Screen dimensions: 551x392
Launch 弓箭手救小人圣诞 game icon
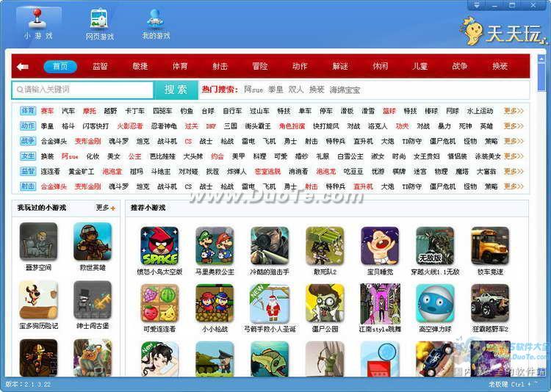pyautogui.click(x=270, y=303)
